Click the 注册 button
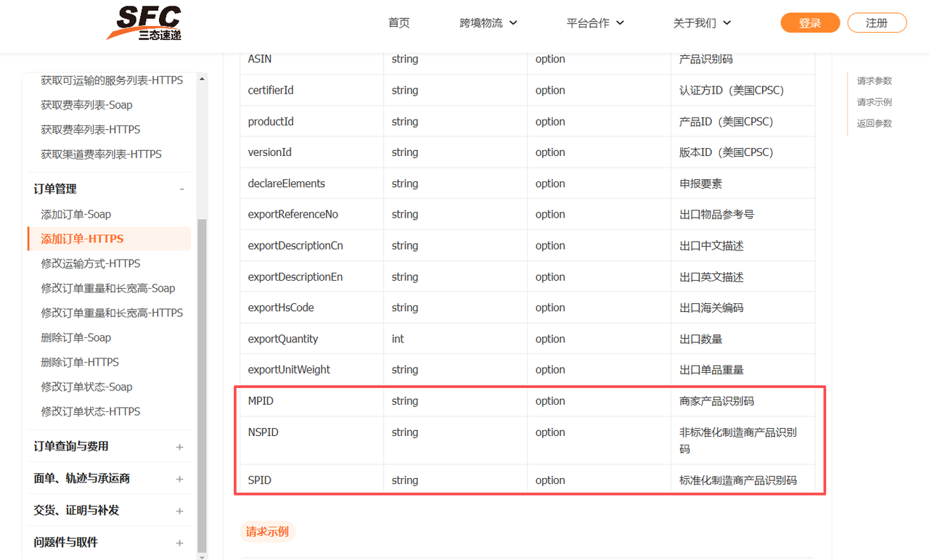Image resolution: width=929 pixels, height=560 pixels. tap(877, 22)
